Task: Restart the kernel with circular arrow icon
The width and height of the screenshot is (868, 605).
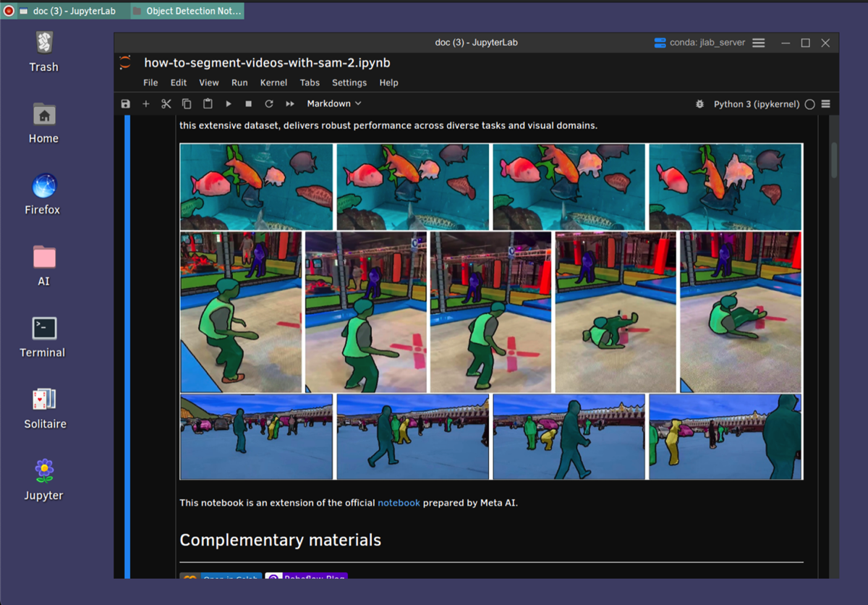Action: [x=269, y=104]
